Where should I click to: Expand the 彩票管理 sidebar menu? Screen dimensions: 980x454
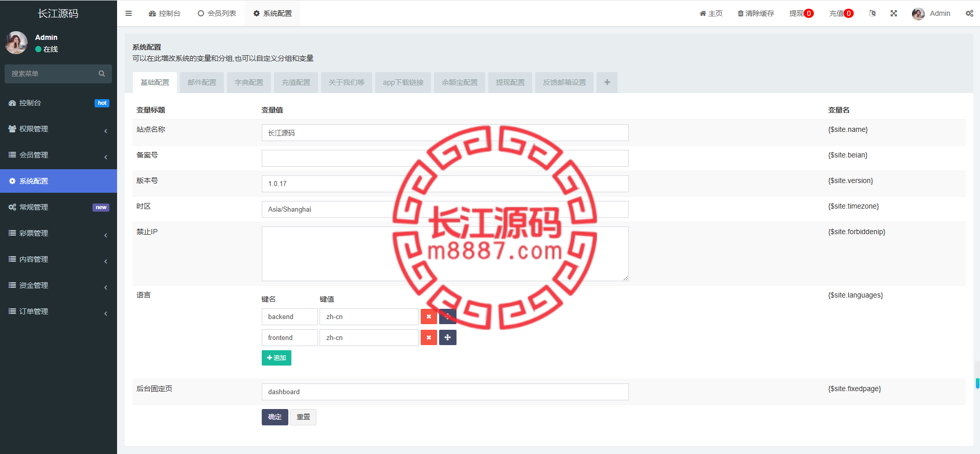[x=58, y=233]
